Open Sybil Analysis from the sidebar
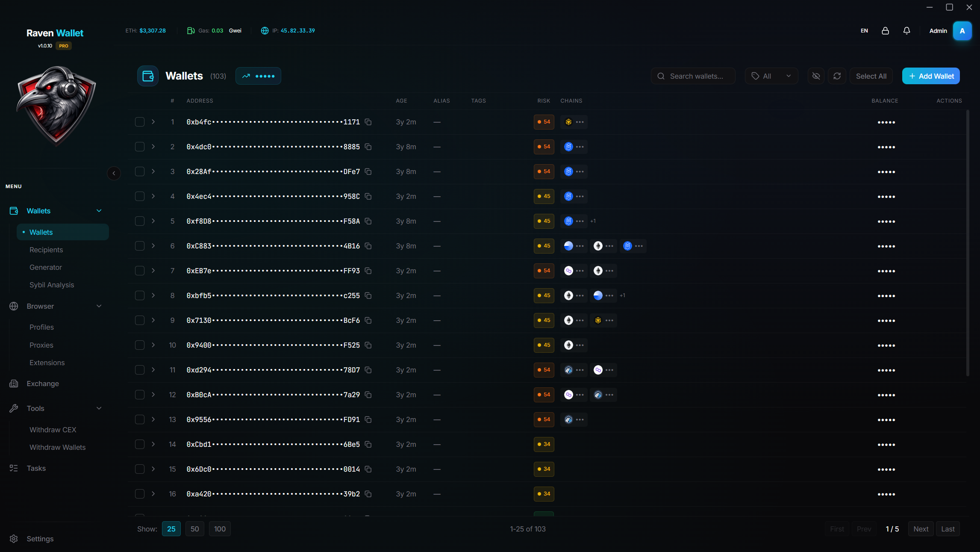This screenshot has height=552, width=980. (x=52, y=285)
